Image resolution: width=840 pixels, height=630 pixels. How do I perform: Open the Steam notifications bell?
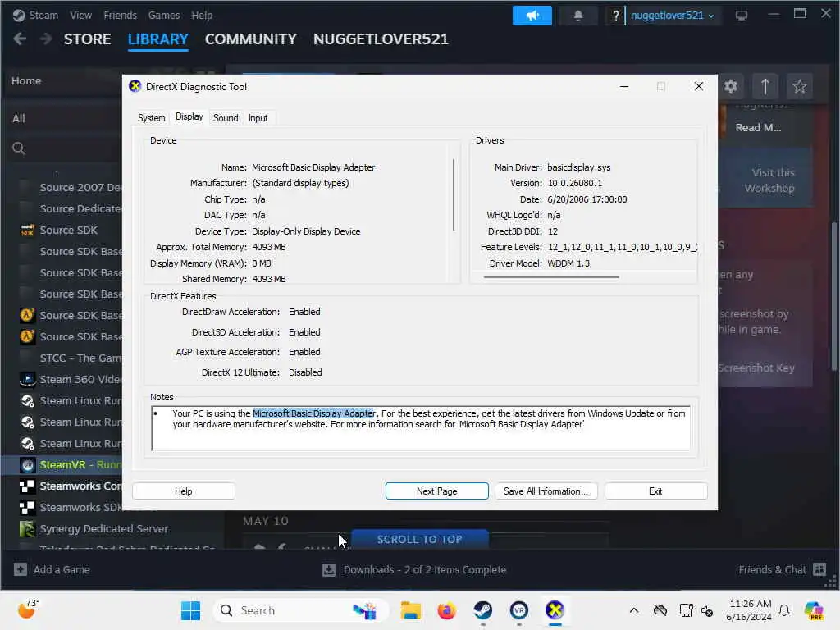[578, 16]
